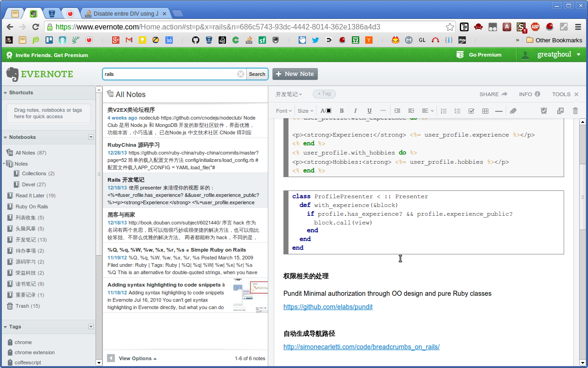This screenshot has width=588, height=368.
Task: Reload the page in Chrome
Action: click(x=35, y=27)
